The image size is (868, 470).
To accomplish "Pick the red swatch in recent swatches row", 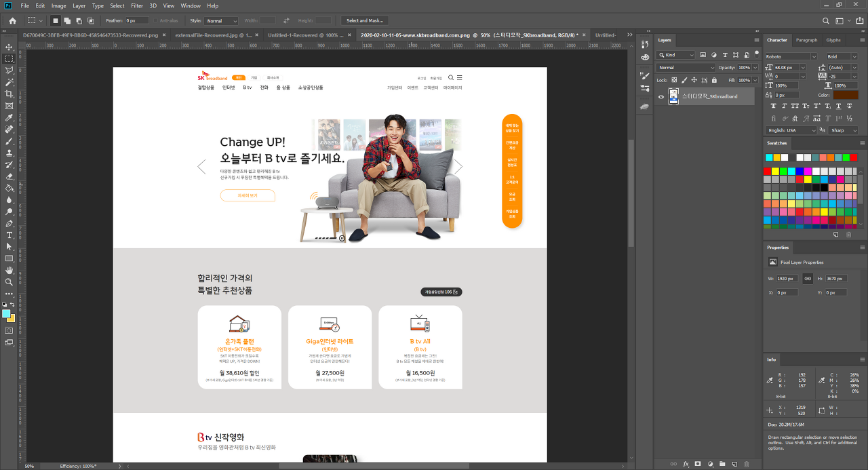I will pos(853,157).
